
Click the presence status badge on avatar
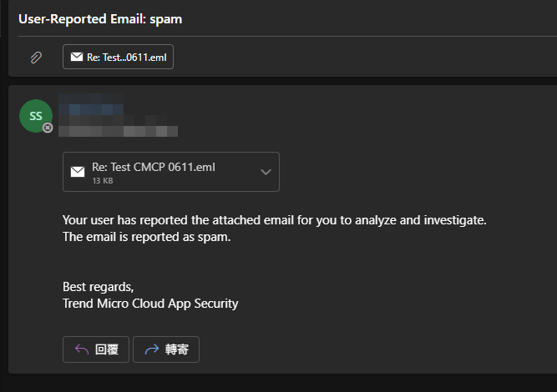click(48, 128)
